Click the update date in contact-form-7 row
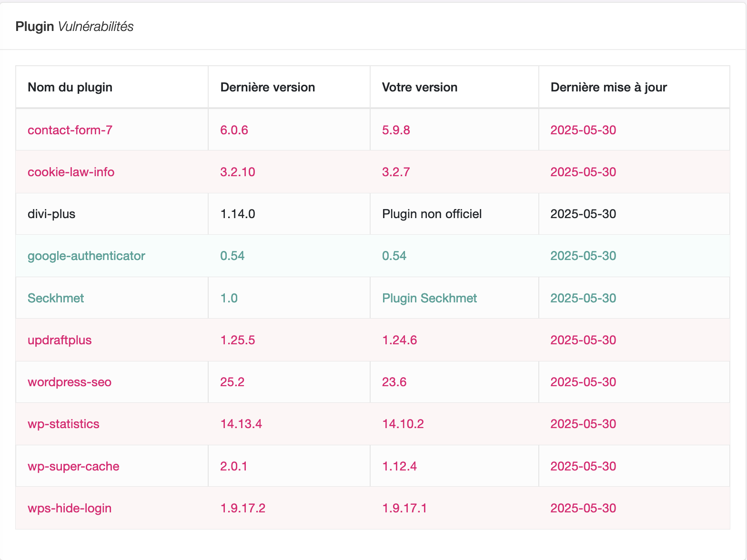747x560 pixels. click(x=583, y=130)
